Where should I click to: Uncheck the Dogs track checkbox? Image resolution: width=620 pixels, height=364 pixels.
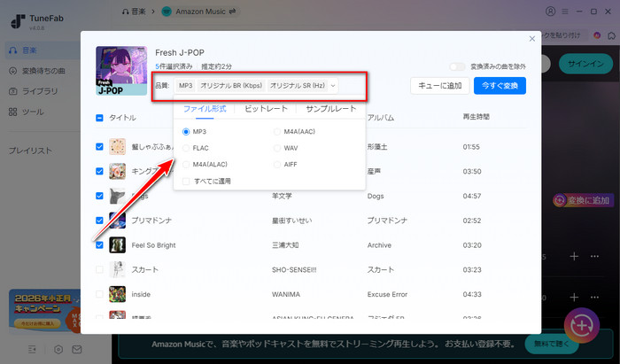click(99, 196)
